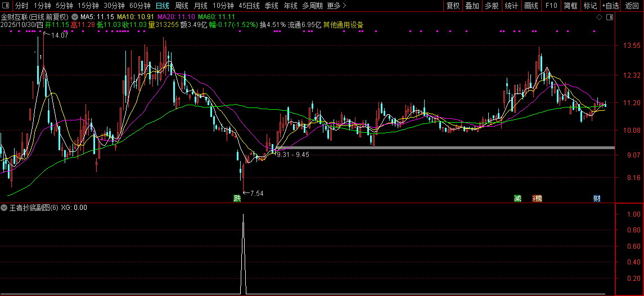Click the MA10: 10.91 indicator label

(x=136, y=17)
